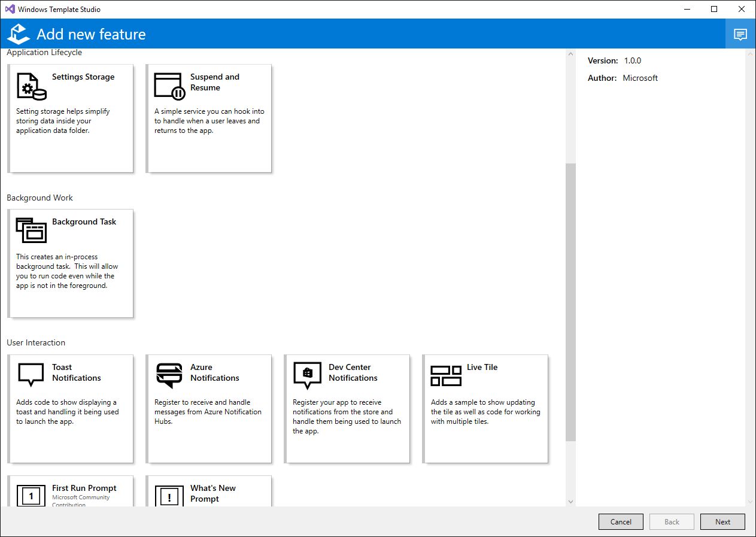Click the feature list scroll down arrow

pyautogui.click(x=570, y=502)
